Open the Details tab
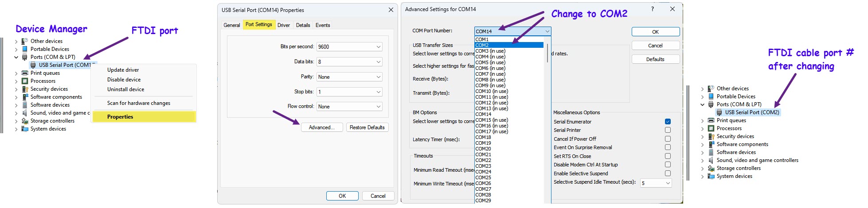 [303, 25]
